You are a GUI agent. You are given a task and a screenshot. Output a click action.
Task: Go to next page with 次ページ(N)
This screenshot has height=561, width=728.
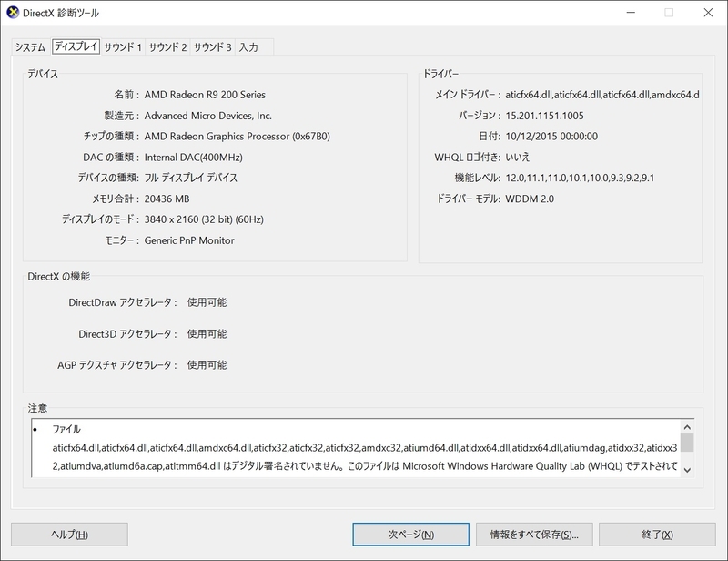[x=411, y=535]
